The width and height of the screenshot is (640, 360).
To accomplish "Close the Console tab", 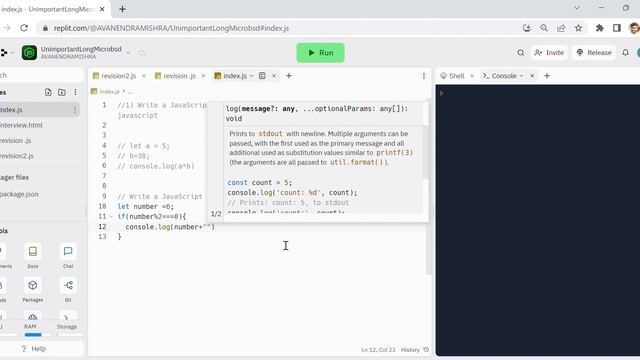I will (x=532, y=76).
